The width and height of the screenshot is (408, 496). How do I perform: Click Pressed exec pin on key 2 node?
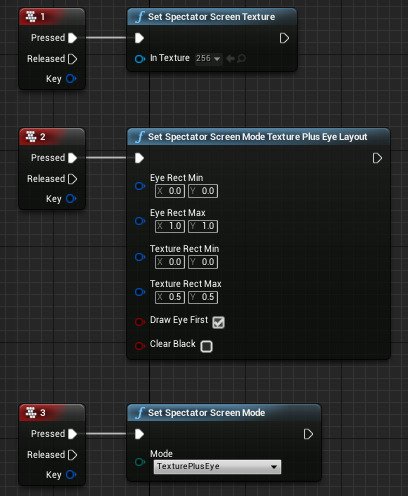pyautogui.click(x=72, y=158)
